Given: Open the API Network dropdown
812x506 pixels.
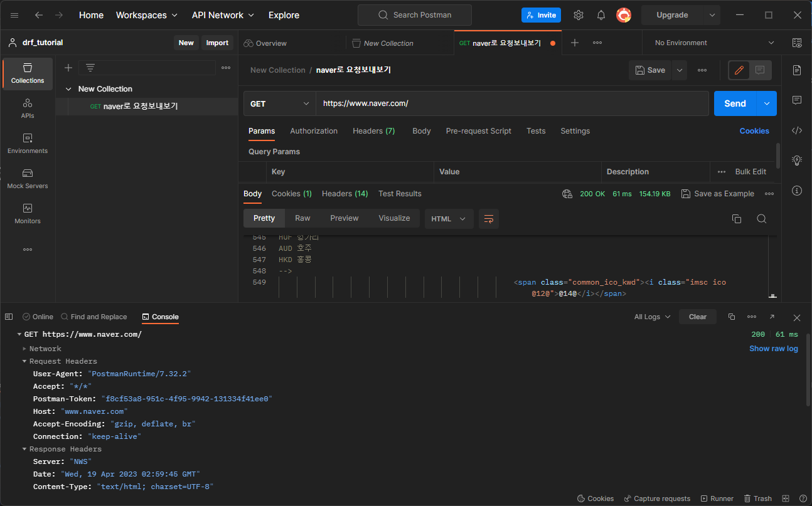Looking at the screenshot, I should tap(223, 15).
